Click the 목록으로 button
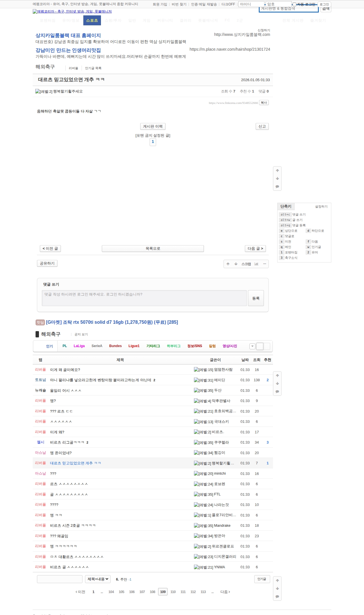The image size is (364, 615). tap(153, 249)
